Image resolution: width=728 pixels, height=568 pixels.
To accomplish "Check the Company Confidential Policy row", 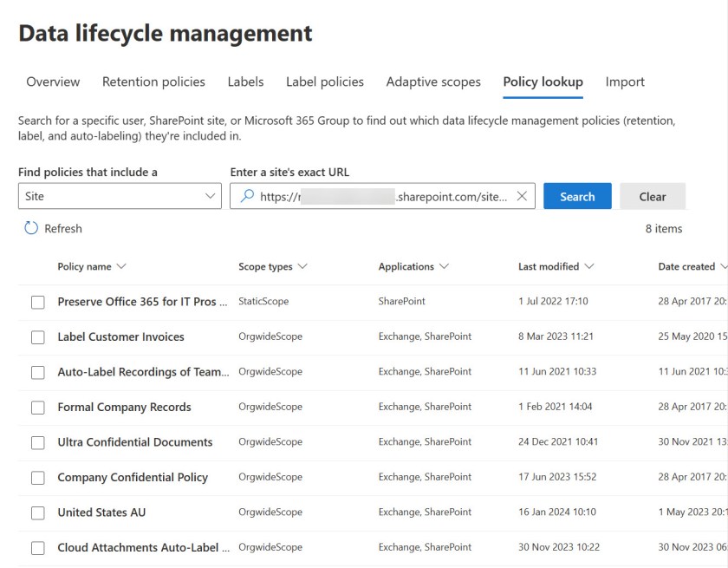I will pyautogui.click(x=37, y=478).
